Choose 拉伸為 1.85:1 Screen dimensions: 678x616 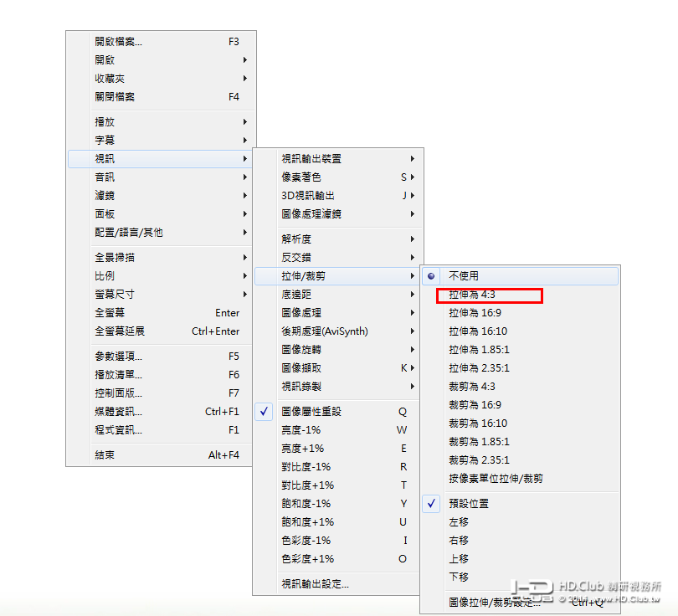520,350
